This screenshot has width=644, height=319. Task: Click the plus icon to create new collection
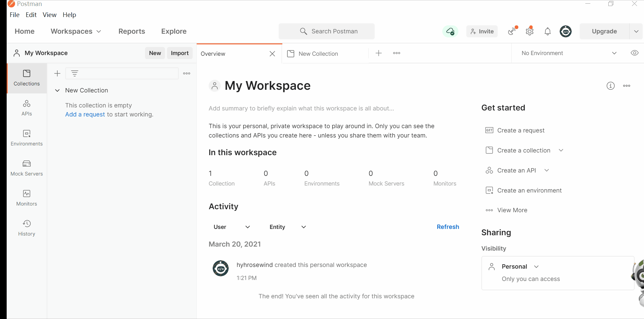(x=57, y=73)
